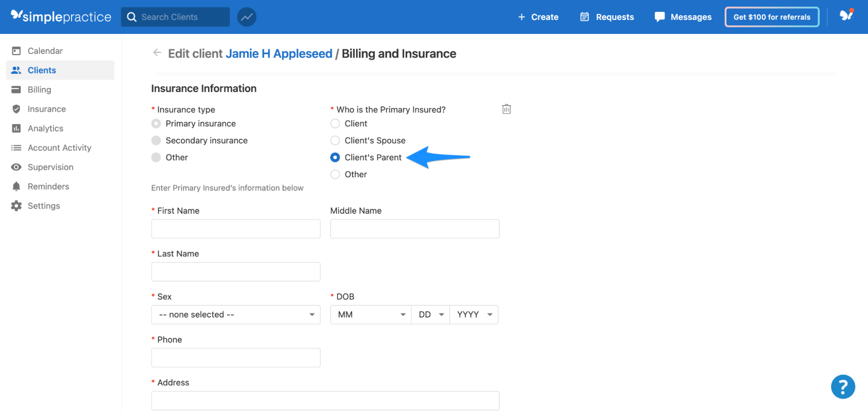Expand the DOB month (MM) dropdown
This screenshot has height=411, width=868.
coord(370,314)
